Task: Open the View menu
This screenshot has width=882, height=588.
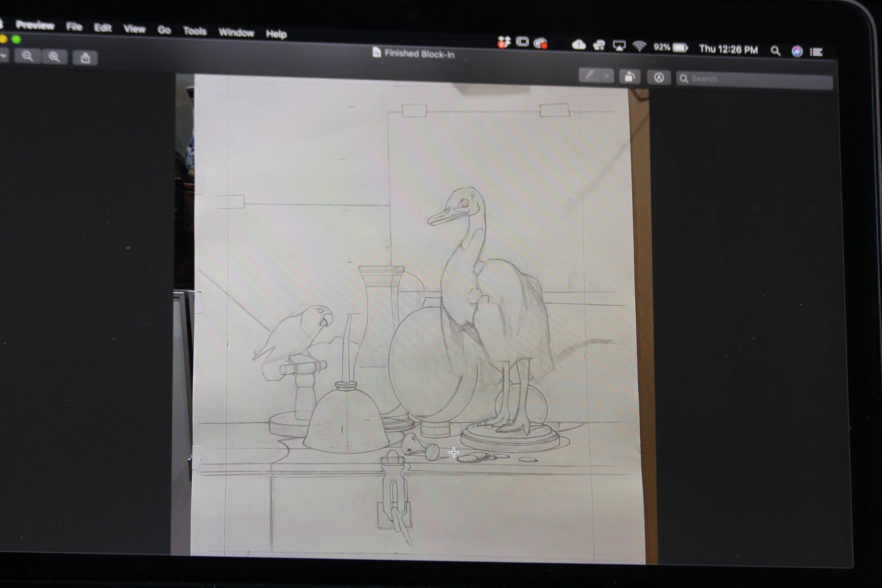Action: (x=134, y=29)
